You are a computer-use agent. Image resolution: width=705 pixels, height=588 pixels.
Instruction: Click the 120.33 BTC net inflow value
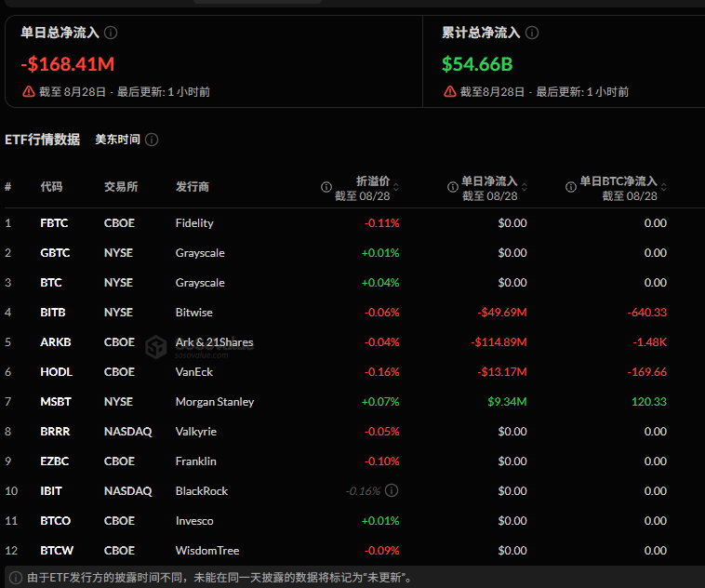tap(649, 402)
